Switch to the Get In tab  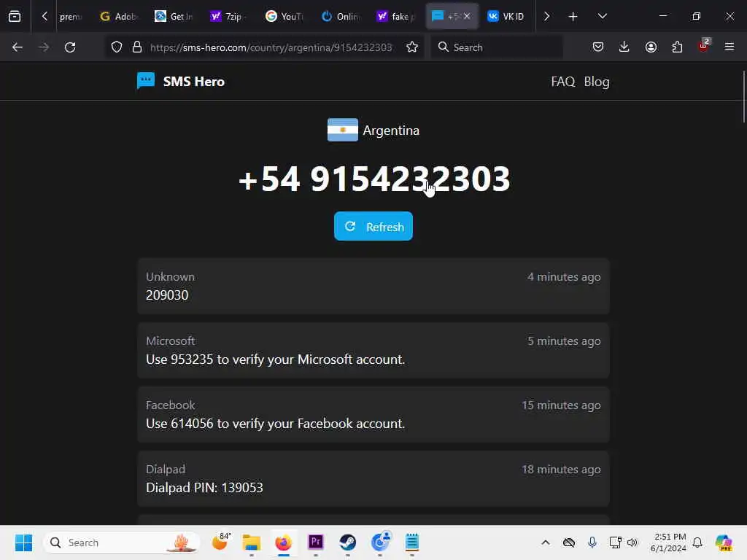click(174, 17)
